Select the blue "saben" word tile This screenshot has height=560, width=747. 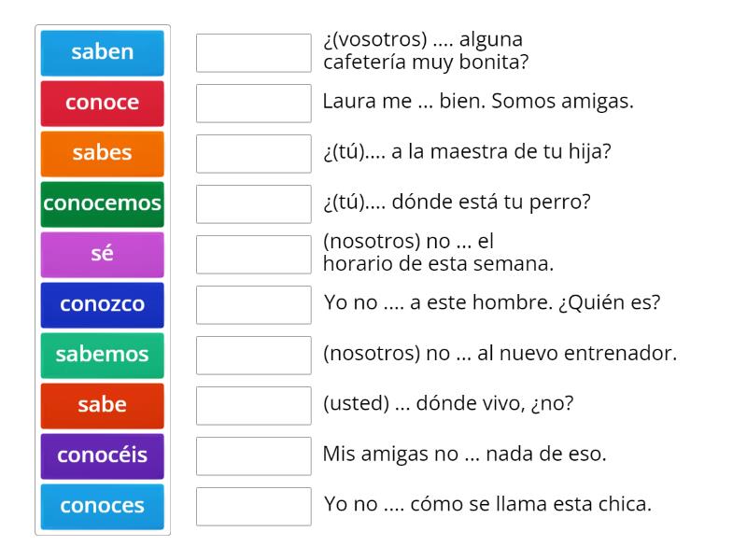(x=102, y=53)
